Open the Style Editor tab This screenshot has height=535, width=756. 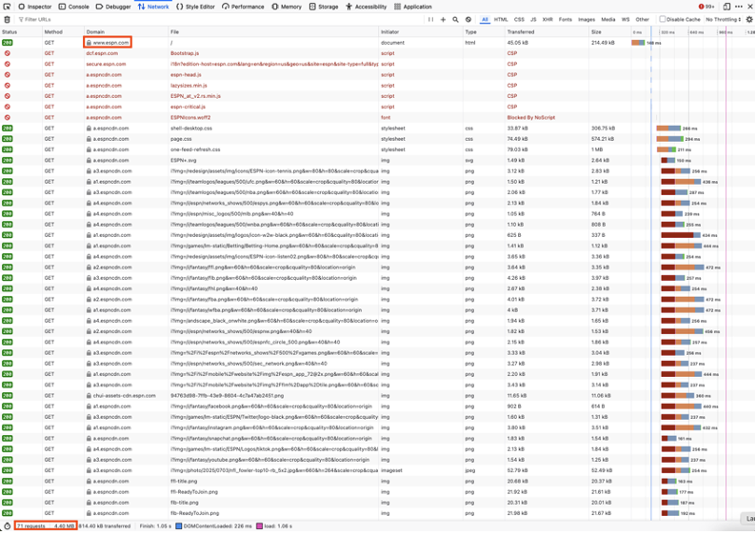click(195, 7)
